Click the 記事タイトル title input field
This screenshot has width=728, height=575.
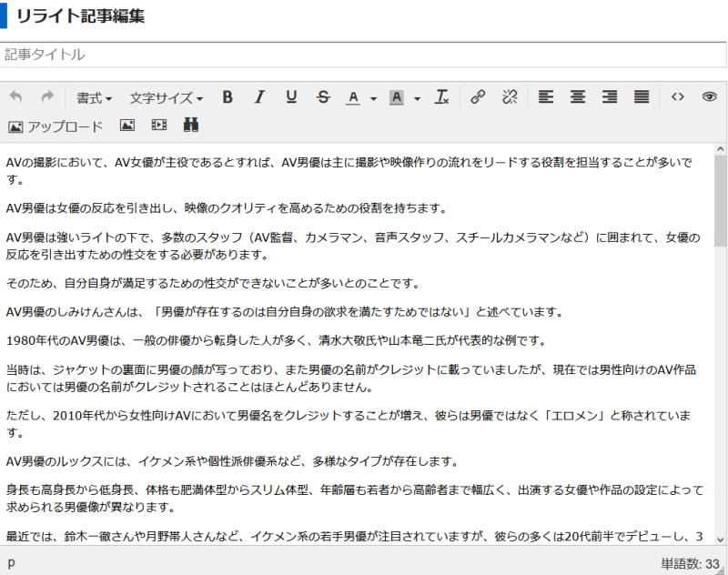tap(364, 55)
